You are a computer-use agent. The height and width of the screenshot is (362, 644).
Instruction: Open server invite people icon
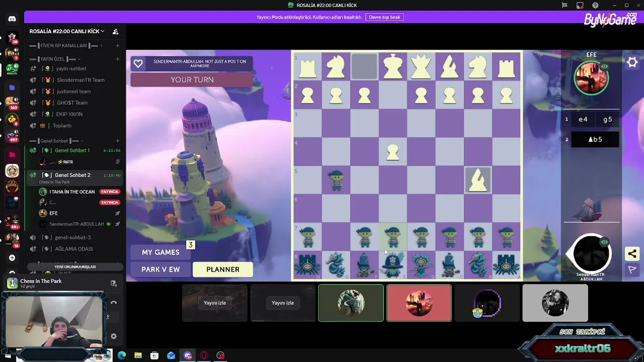pyautogui.click(x=115, y=31)
